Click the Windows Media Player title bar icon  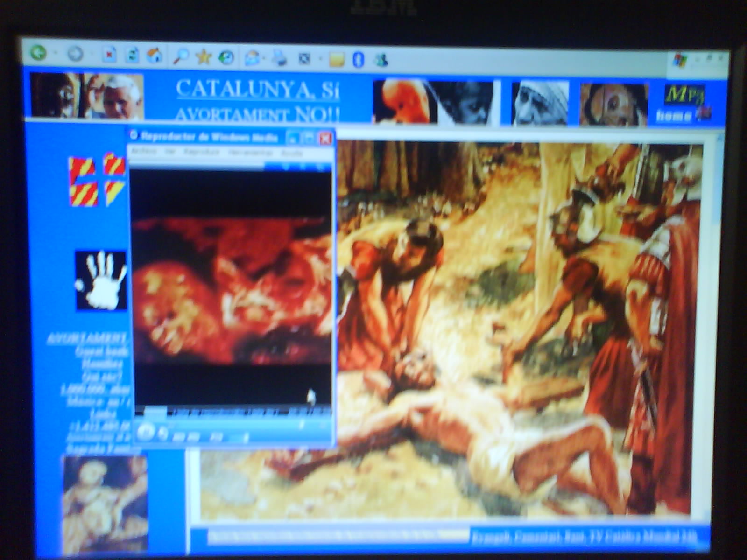134,135
